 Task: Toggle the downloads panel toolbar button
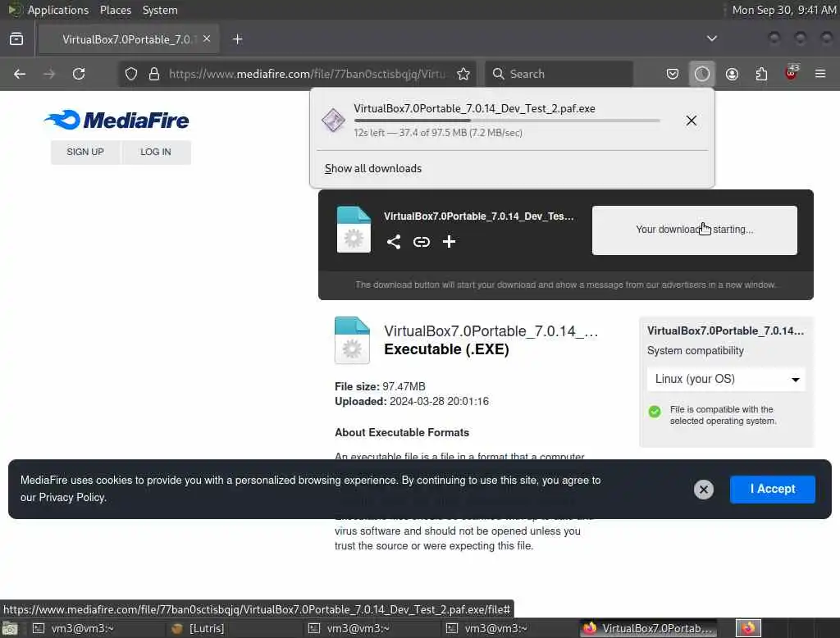point(702,74)
